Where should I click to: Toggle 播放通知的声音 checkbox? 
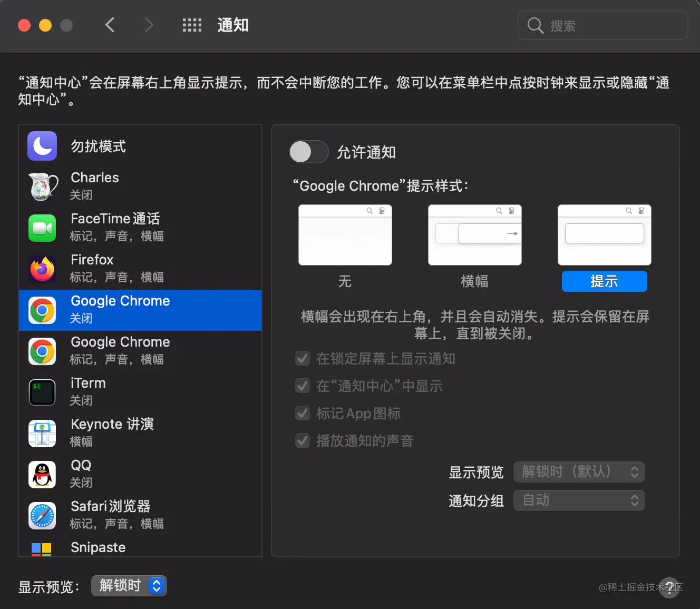click(303, 441)
